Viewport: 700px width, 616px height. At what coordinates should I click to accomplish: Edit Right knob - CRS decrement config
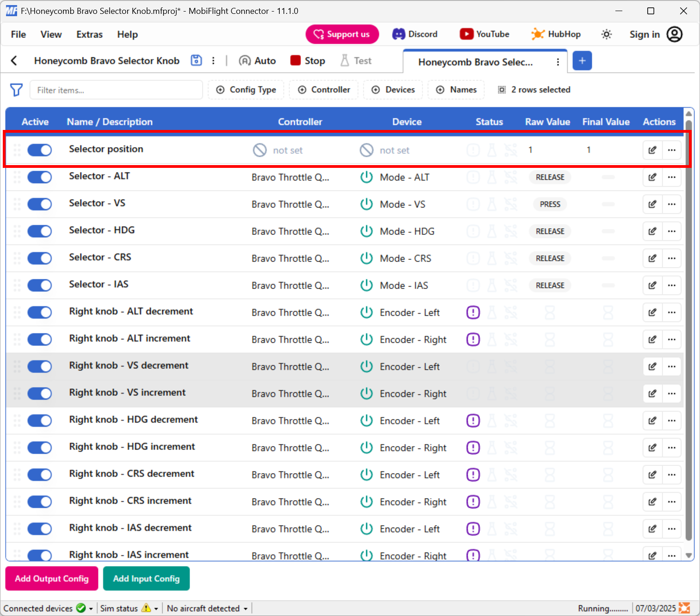(652, 474)
